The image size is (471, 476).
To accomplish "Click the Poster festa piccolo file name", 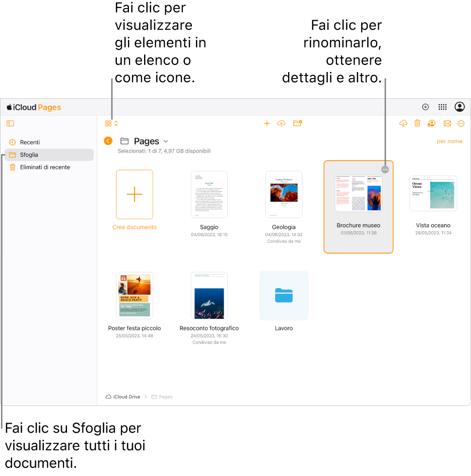I will 134,328.
